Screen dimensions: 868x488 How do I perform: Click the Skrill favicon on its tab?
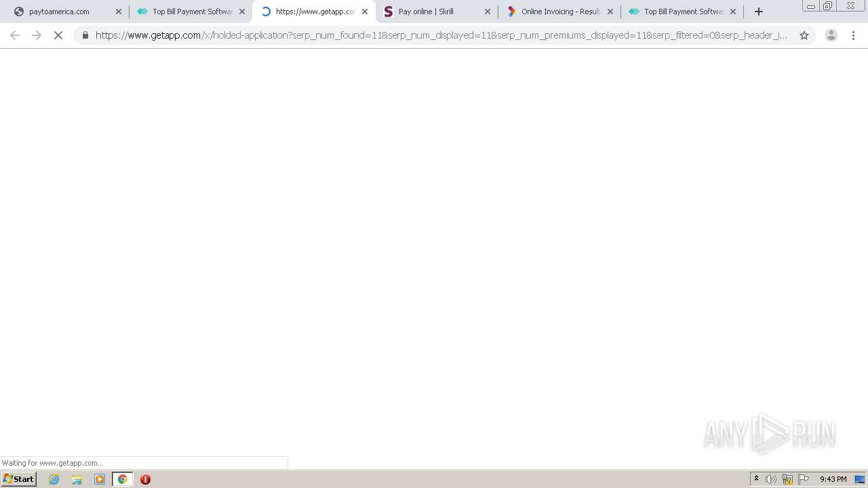tap(389, 12)
